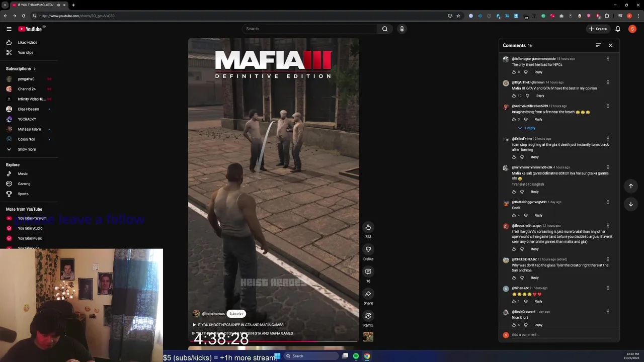Subscribe to the heistheroes channel
Image resolution: width=644 pixels, height=362 pixels.
click(x=236, y=314)
